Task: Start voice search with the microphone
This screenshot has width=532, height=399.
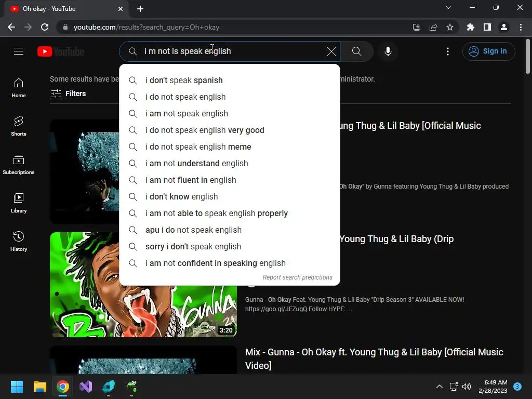Action: click(388, 51)
